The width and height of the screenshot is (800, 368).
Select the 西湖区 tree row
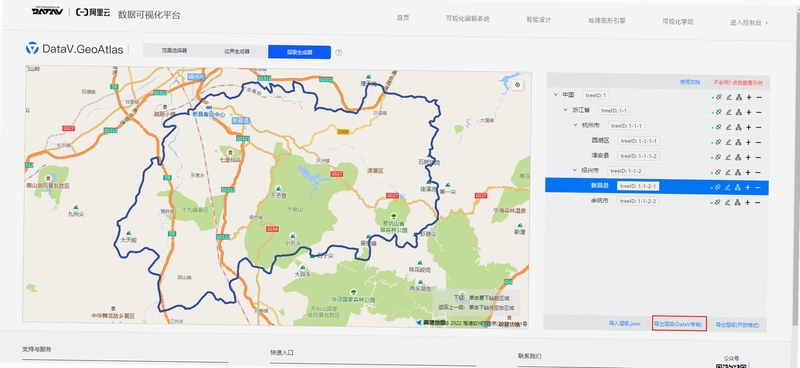tap(657, 141)
